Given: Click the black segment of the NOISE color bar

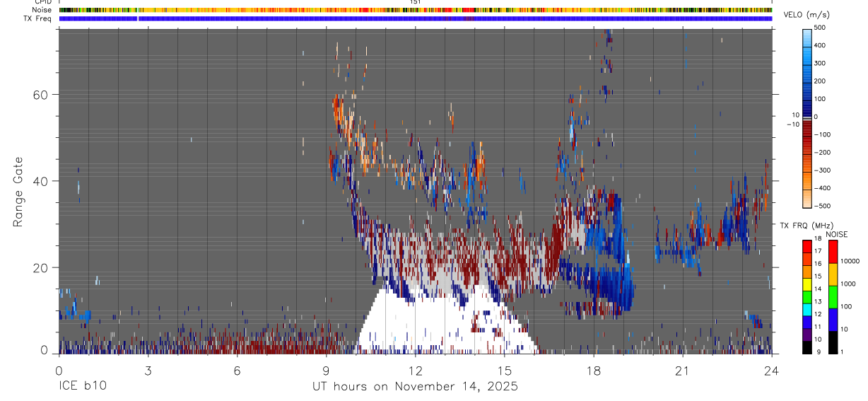Looking at the screenshot, I should pos(833,342).
